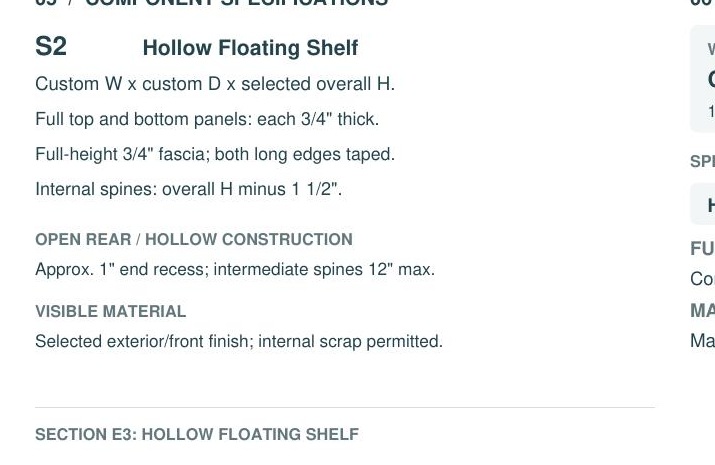Select the cut-off 'SPE' label on right edge
Image resolution: width=715 pixels, height=465 pixels.
click(x=702, y=161)
